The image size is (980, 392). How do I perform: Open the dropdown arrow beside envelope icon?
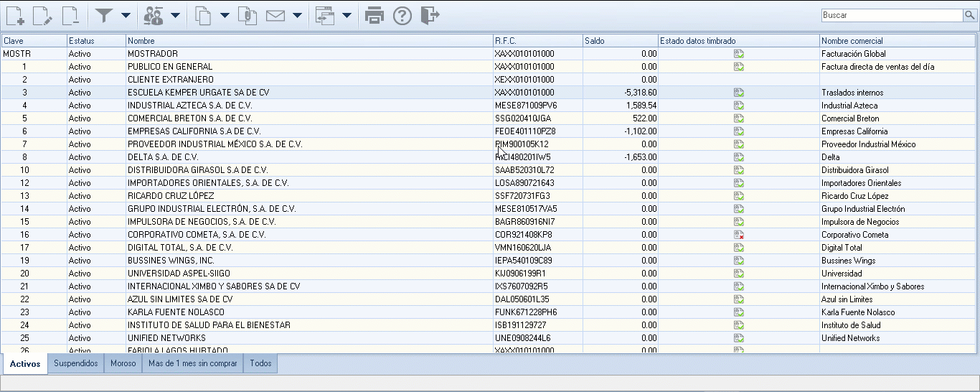click(297, 15)
